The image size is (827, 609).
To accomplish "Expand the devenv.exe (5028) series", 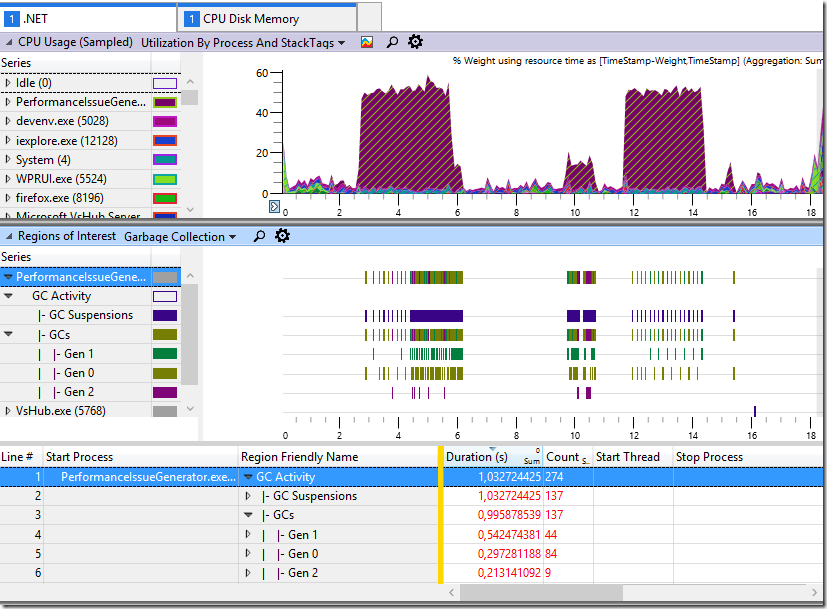I will (x=8, y=121).
